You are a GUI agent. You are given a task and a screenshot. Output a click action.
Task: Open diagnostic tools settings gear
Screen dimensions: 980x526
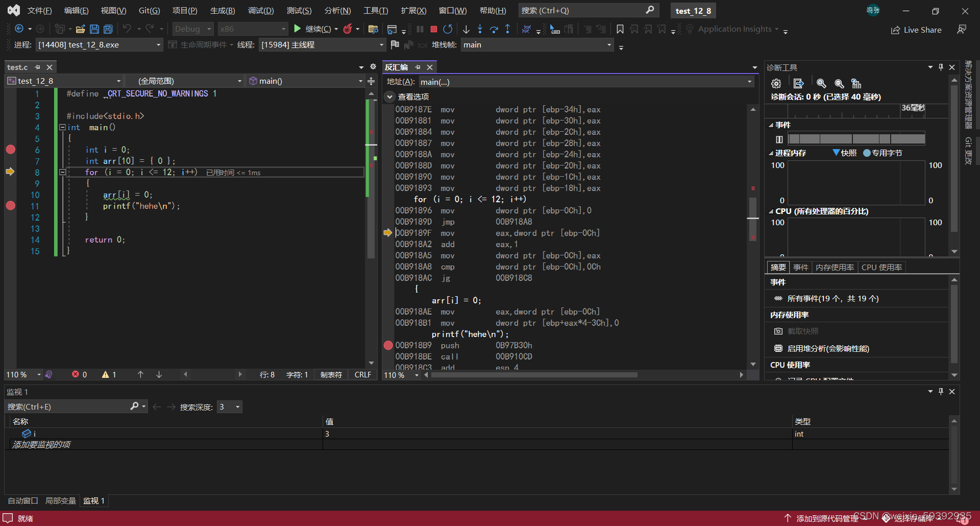coord(776,83)
